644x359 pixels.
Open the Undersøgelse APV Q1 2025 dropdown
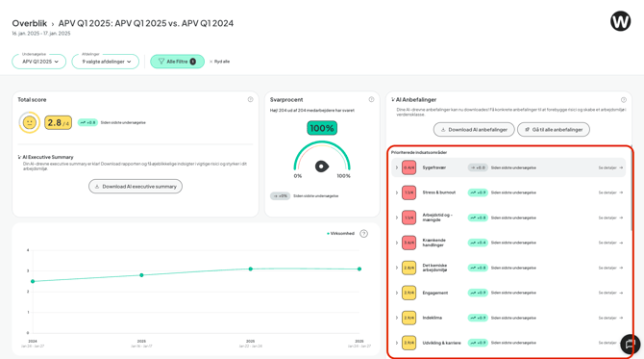39,62
